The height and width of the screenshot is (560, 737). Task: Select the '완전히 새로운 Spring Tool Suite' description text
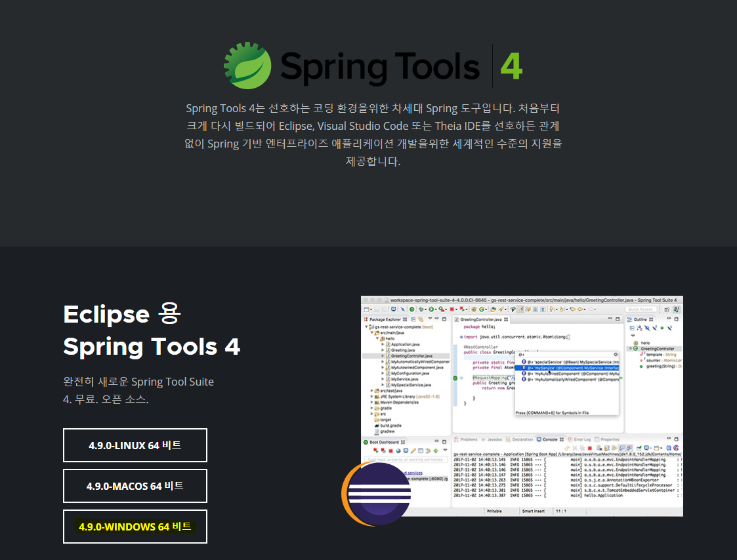coord(138,390)
